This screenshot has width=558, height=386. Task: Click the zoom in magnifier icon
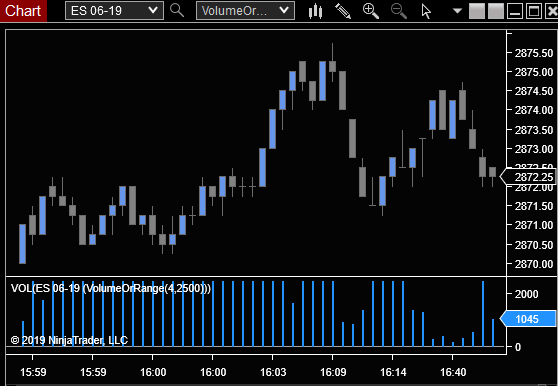coord(370,11)
